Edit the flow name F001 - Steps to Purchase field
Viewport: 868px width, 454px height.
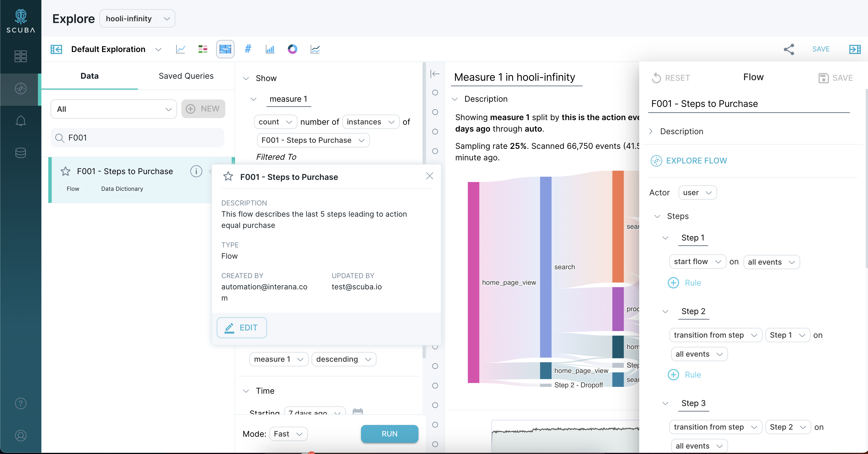pos(748,104)
